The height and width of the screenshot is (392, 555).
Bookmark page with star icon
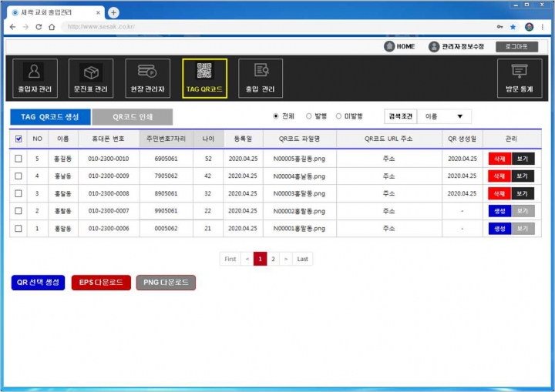point(513,27)
